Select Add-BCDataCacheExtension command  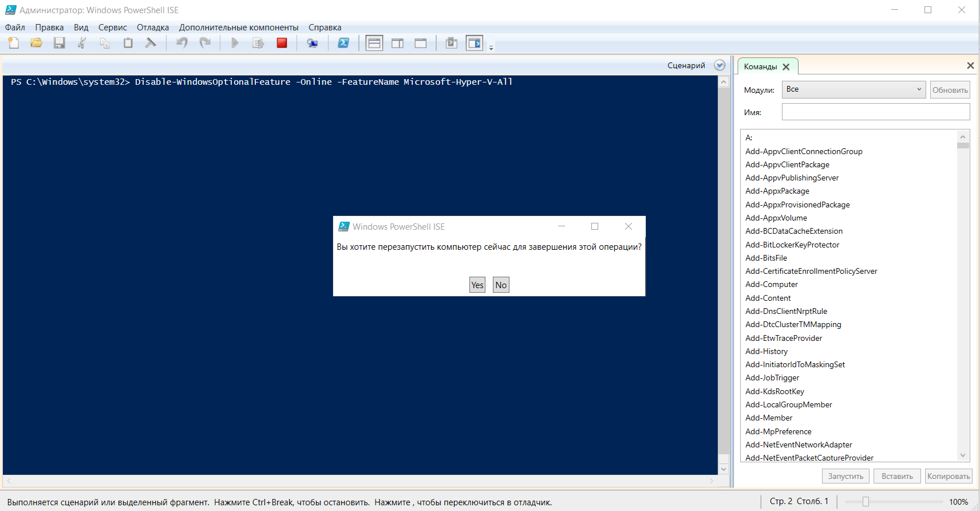click(x=794, y=231)
